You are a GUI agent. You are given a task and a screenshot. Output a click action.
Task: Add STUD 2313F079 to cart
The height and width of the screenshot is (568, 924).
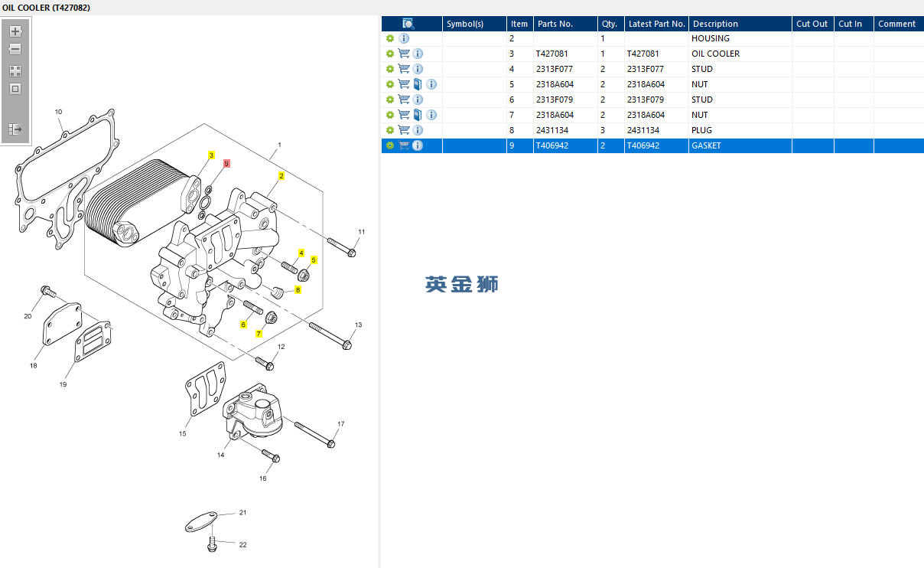coord(404,100)
